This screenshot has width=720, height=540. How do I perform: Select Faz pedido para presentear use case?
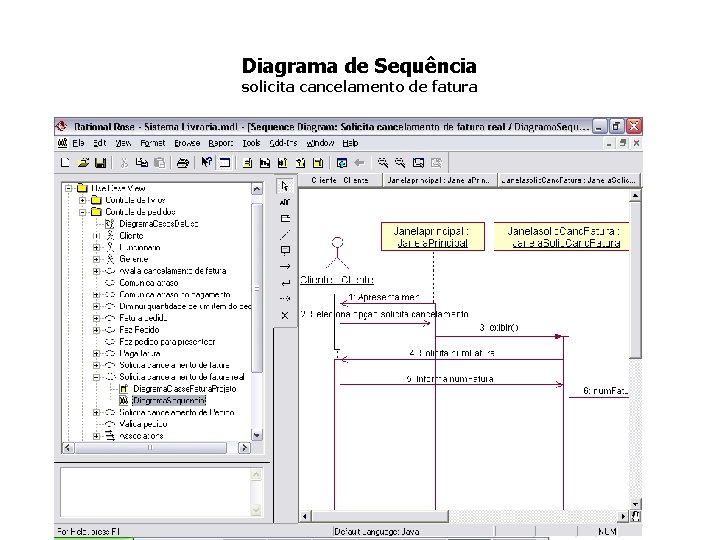[x=167, y=342]
